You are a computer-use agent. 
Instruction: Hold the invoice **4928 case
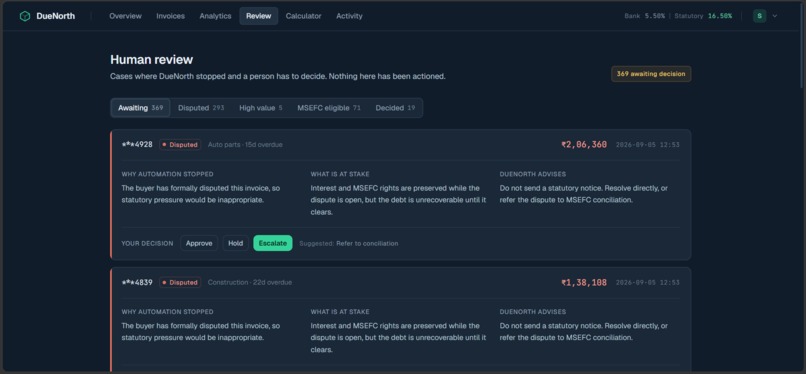click(235, 243)
